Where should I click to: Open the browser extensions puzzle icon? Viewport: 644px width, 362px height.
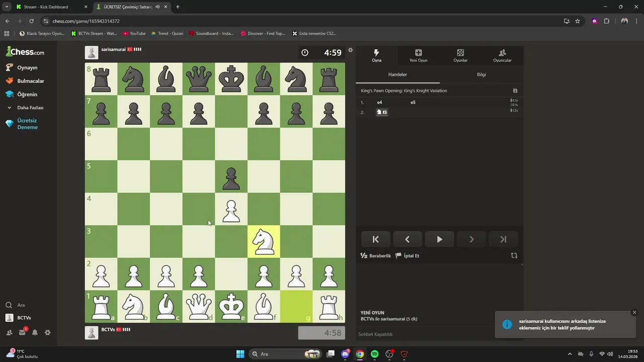pos(606,21)
